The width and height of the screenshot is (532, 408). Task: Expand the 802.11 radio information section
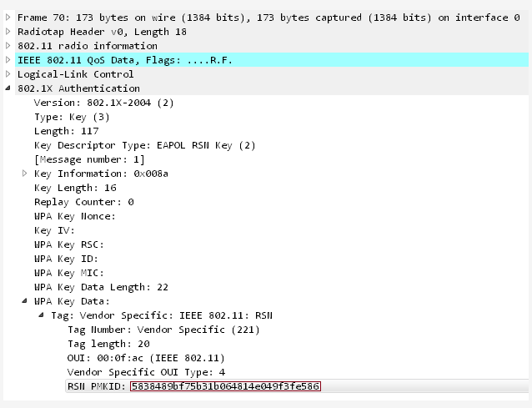click(x=8, y=46)
